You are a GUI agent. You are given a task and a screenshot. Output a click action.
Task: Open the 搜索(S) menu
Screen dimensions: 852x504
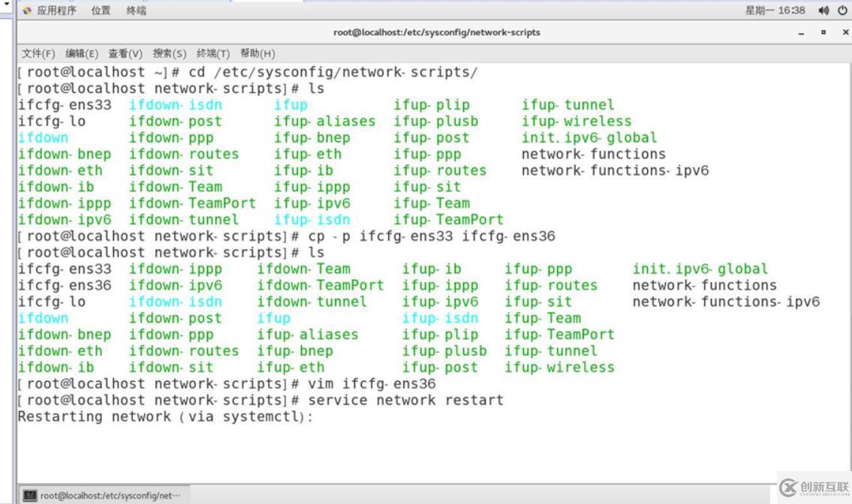(169, 53)
